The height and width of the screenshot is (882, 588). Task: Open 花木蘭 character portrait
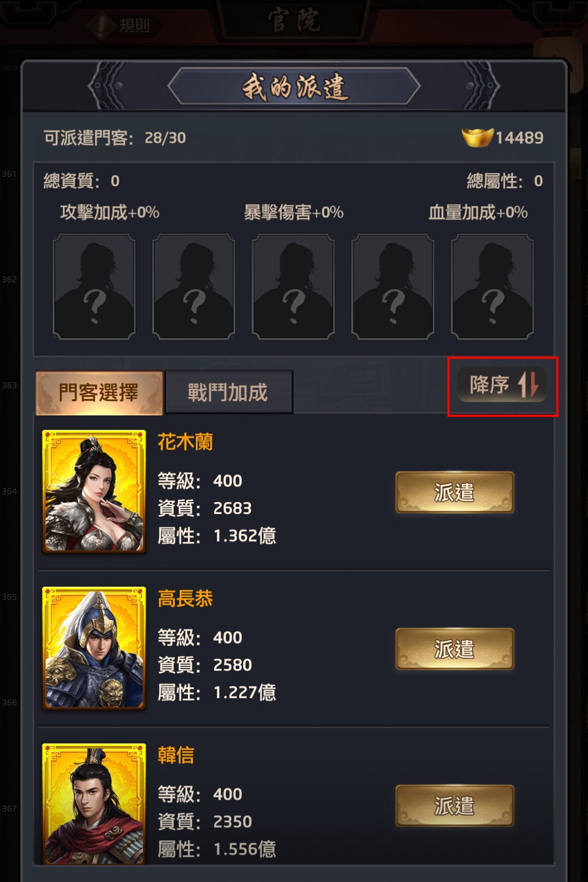pos(94,491)
